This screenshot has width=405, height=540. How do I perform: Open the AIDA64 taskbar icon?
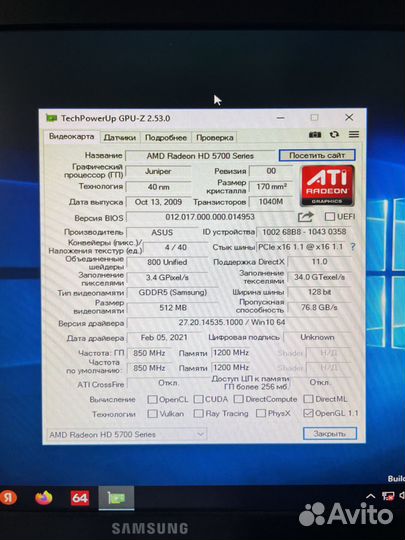click(80, 498)
